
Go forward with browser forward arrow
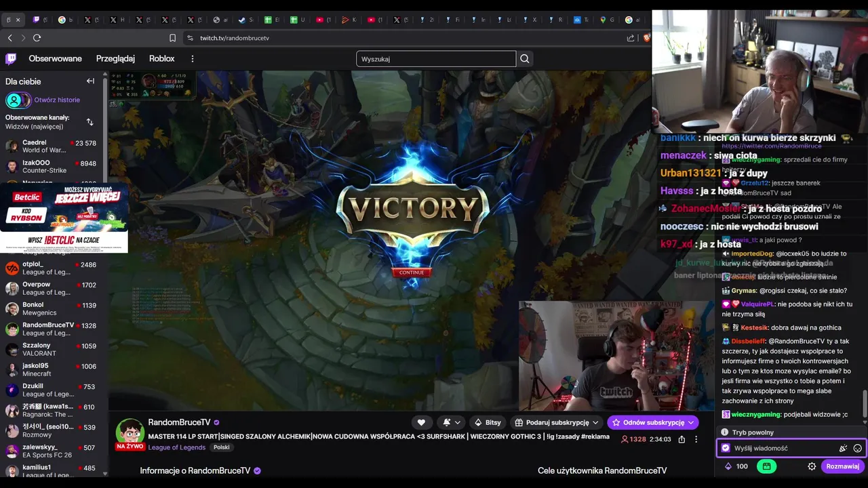(x=23, y=38)
